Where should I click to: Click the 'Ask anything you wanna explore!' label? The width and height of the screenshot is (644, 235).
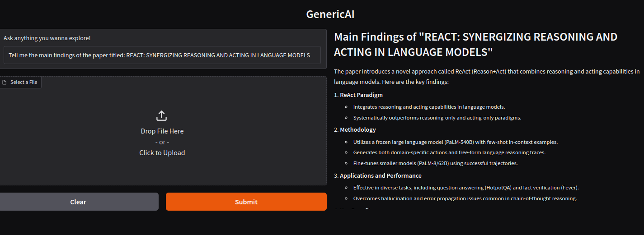47,38
